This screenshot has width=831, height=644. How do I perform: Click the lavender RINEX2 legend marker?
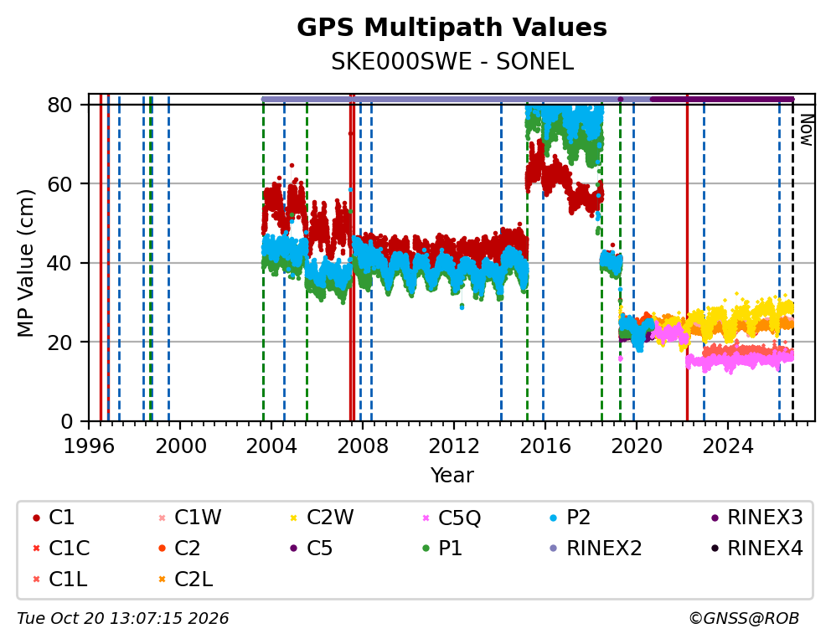pyautogui.click(x=554, y=549)
